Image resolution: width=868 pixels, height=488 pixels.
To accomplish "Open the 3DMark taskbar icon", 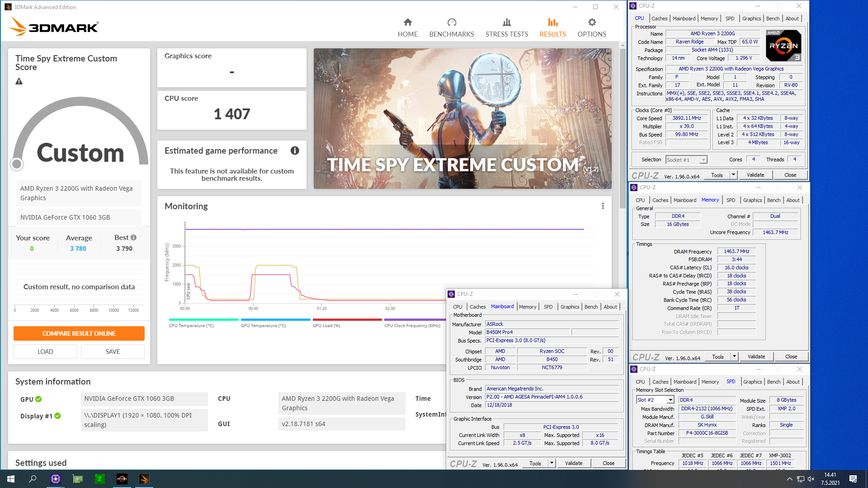I will pyautogui.click(x=144, y=479).
